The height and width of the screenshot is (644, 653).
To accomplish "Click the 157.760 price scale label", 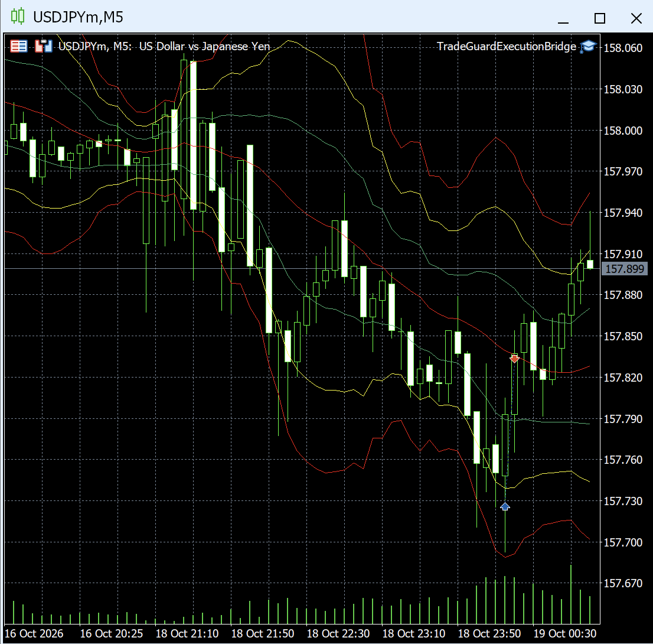I will click(x=623, y=459).
